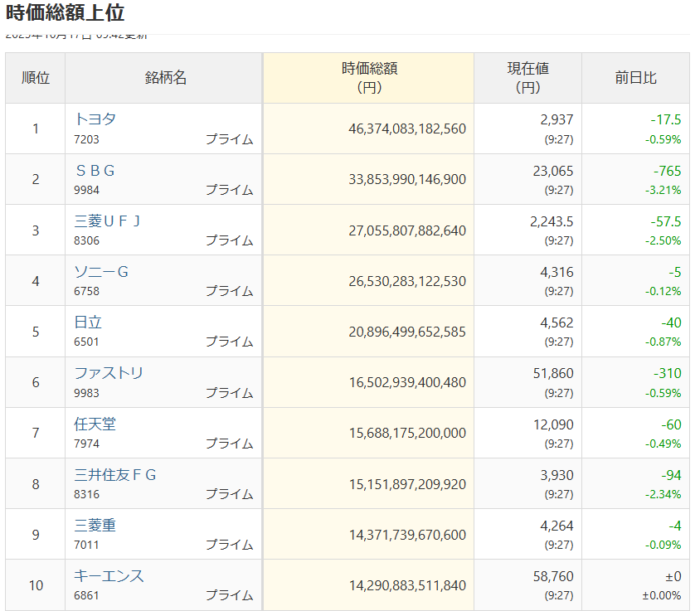This screenshot has width=700, height=611.
Task: Click the 時価総額 column header
Action: click(x=369, y=77)
